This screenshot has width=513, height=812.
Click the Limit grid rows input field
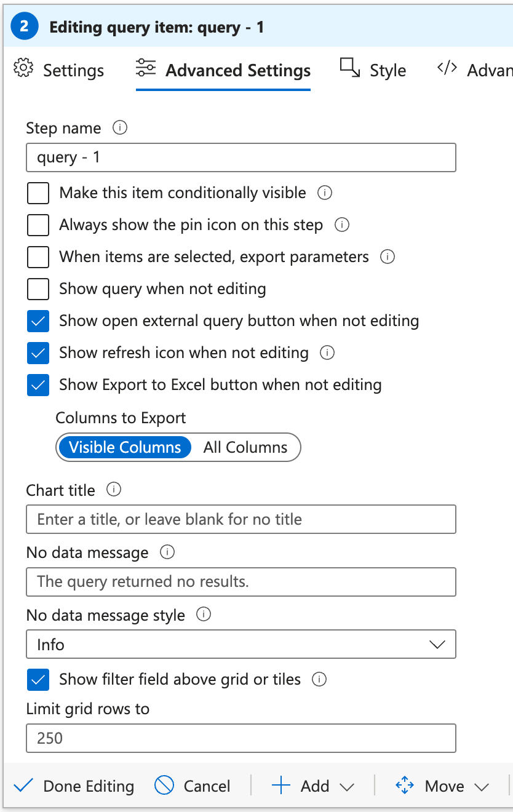[x=241, y=738]
